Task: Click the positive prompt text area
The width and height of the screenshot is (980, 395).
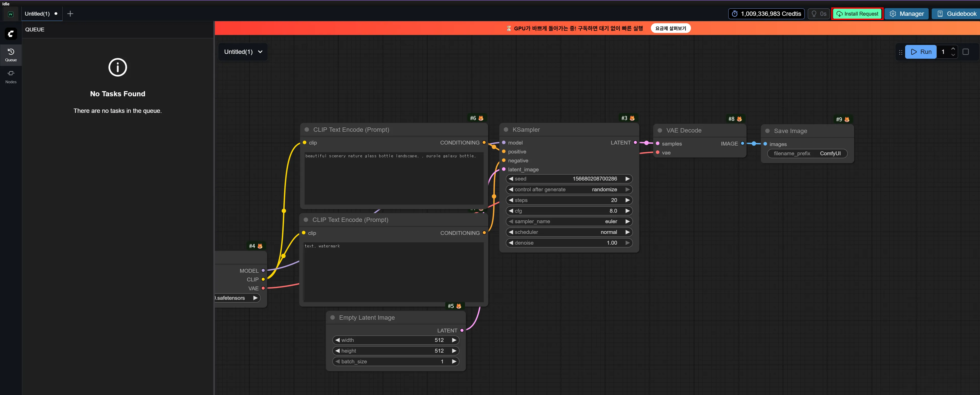Action: [394, 178]
